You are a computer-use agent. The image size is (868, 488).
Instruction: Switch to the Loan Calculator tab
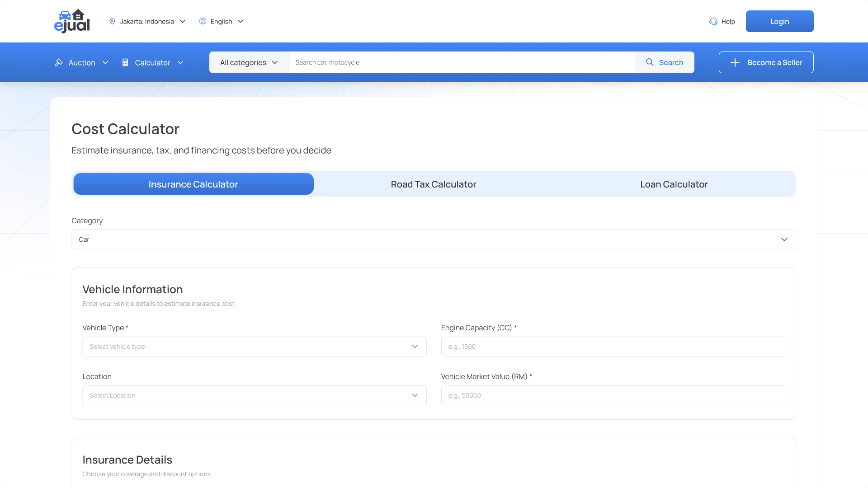pos(674,184)
